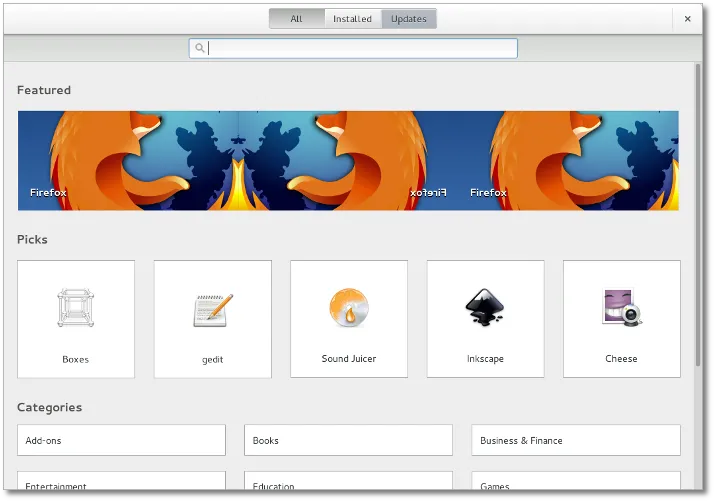Viewport: 714px width, 501px height.
Task: Open the Cheese webcam icon
Action: (x=621, y=308)
